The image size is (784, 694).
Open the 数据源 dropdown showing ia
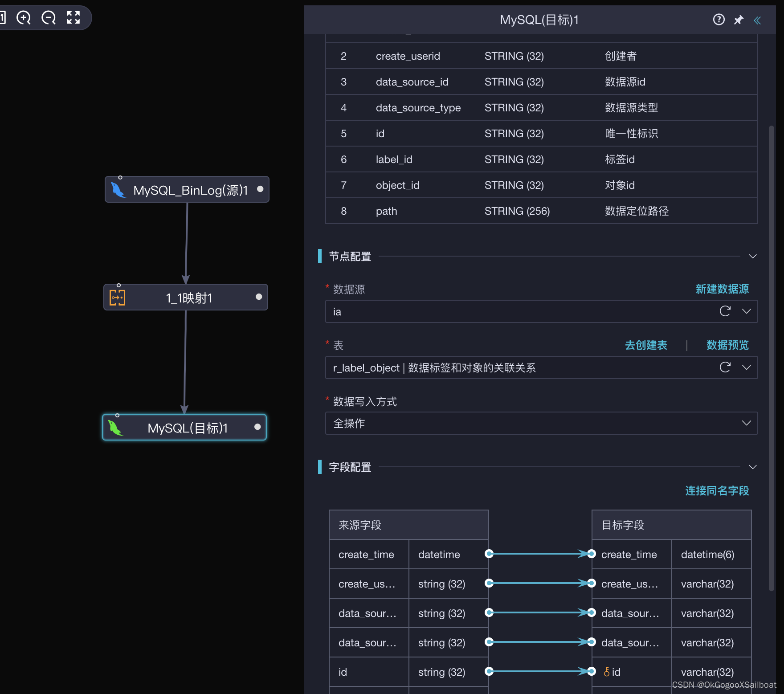[542, 311]
